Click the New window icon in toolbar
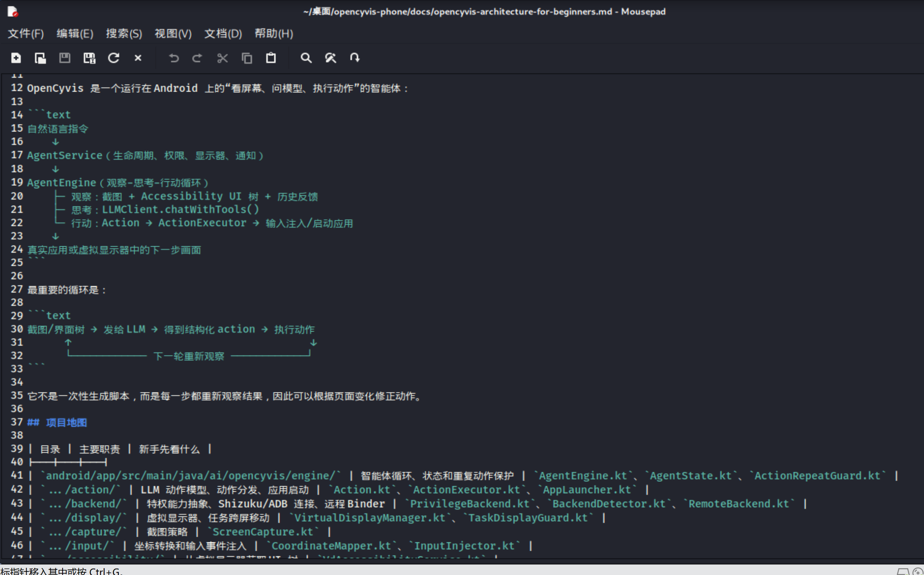The height and width of the screenshot is (575, 924). (x=40, y=58)
